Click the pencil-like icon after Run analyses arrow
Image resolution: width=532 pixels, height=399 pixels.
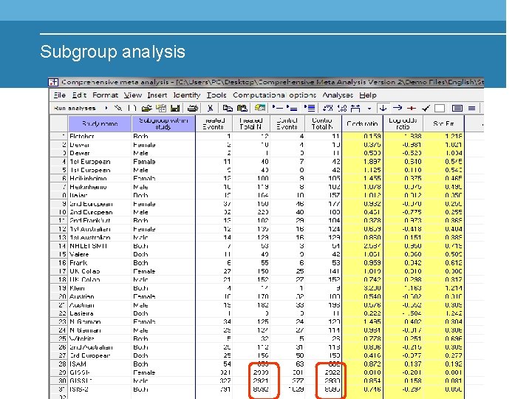[x=118, y=108]
